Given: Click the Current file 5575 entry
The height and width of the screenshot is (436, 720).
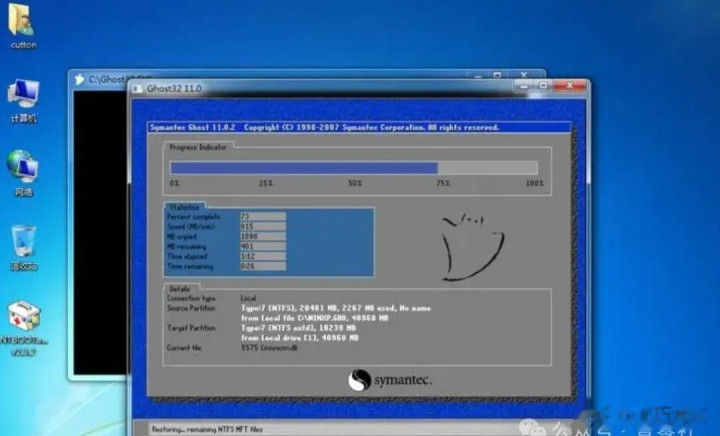Looking at the screenshot, I should pos(269,348).
